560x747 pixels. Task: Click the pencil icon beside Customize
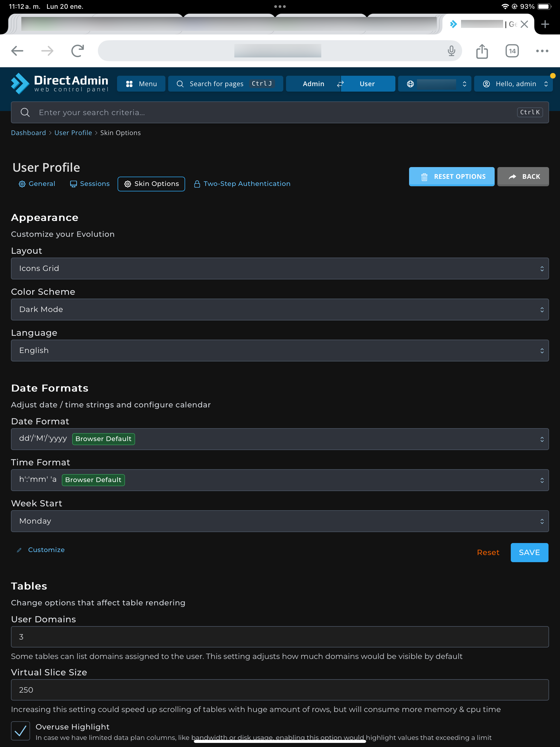pos(19,550)
